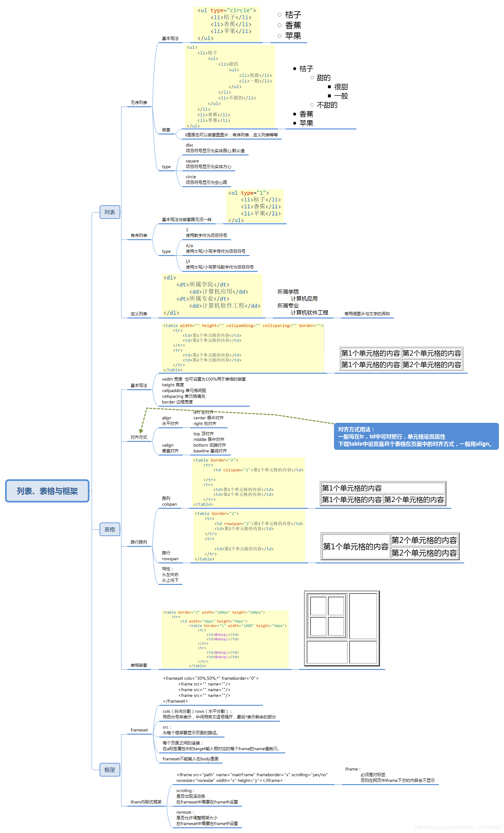
Task: Click the 每个页面之间的连接 note
Action: coord(221,746)
